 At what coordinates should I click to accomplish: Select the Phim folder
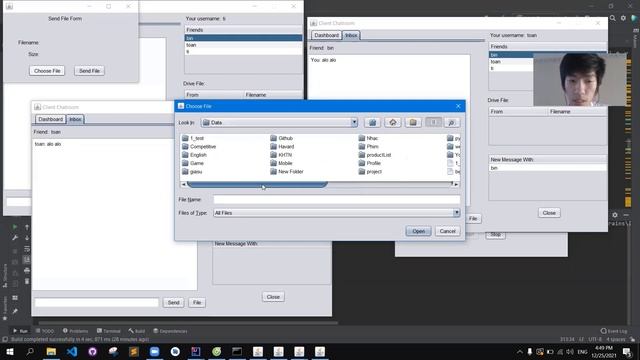(x=368, y=147)
